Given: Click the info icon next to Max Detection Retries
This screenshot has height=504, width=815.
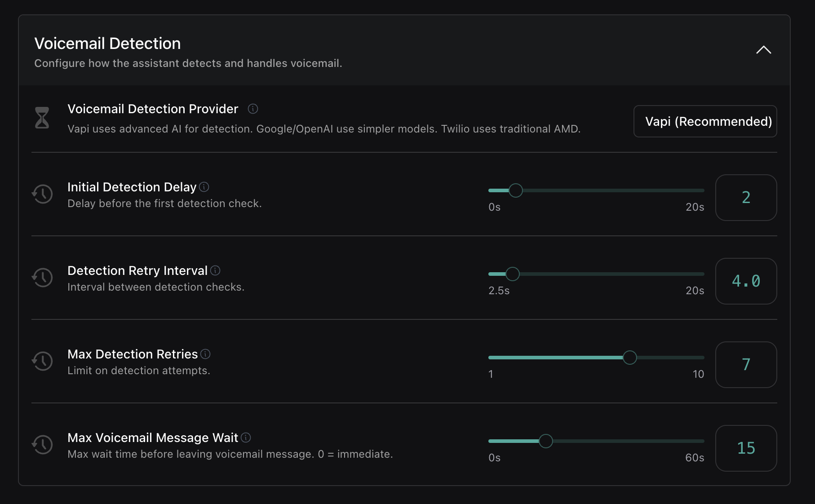Looking at the screenshot, I should [206, 354].
